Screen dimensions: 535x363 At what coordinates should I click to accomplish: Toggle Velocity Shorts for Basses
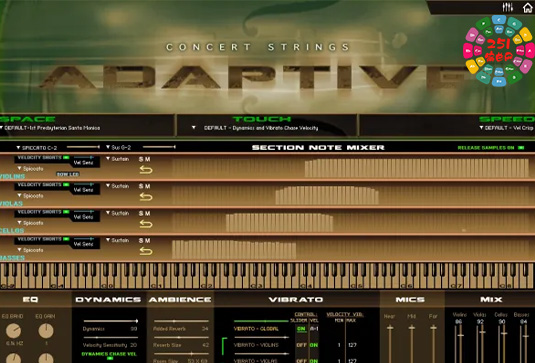tap(66, 239)
